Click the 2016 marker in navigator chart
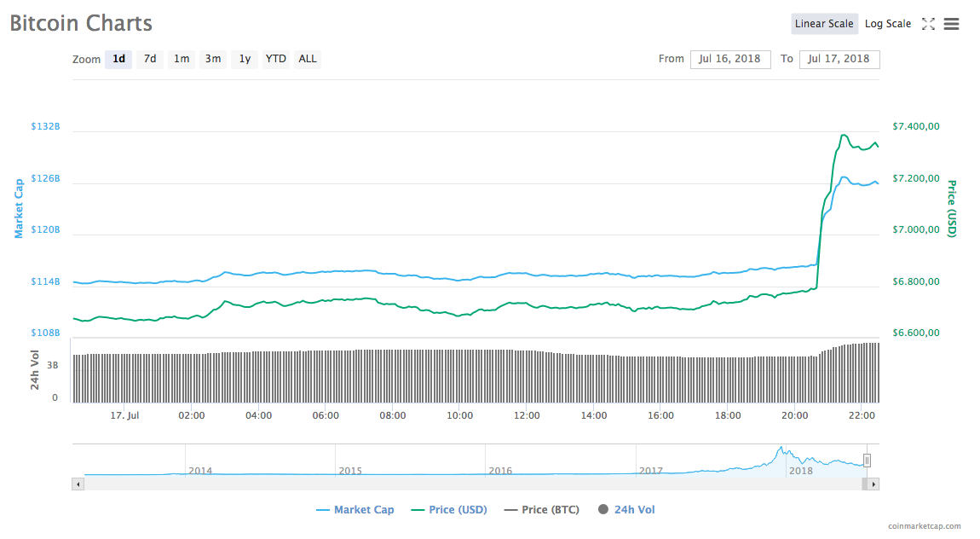The image size is (980, 539). tap(500, 471)
